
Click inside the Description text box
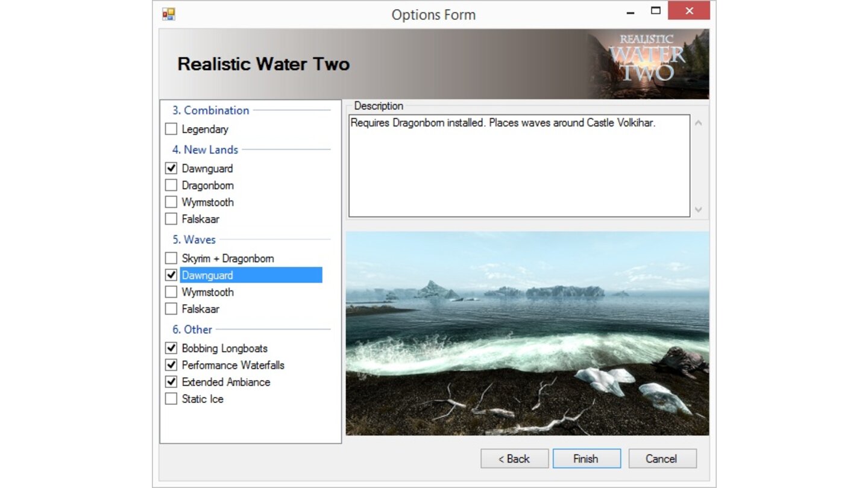click(x=519, y=166)
